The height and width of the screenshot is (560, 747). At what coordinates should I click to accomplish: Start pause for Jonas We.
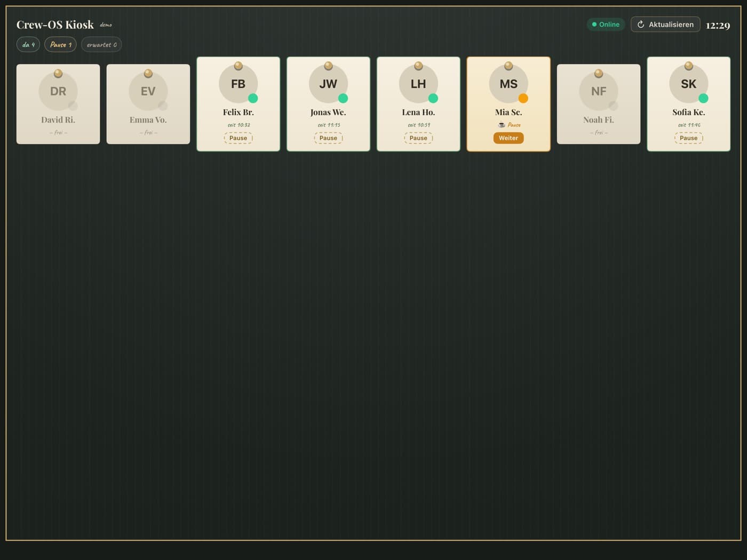click(328, 138)
